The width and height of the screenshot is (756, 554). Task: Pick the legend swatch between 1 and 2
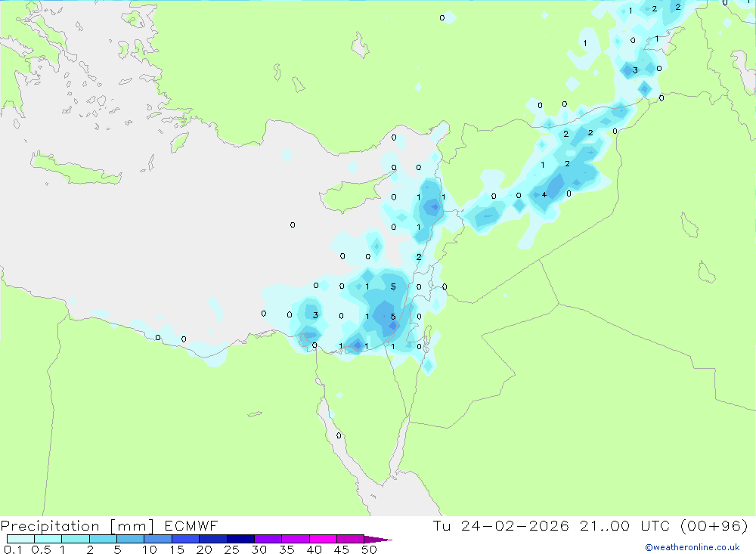(76, 539)
